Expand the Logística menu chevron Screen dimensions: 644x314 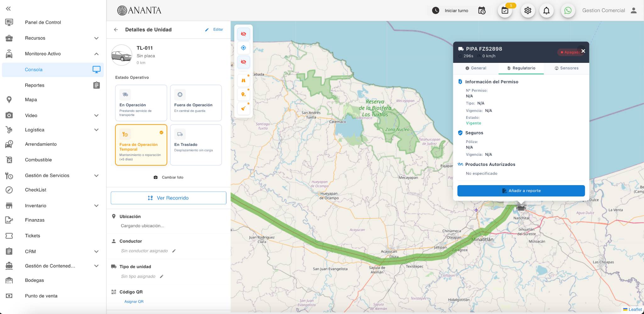point(96,130)
